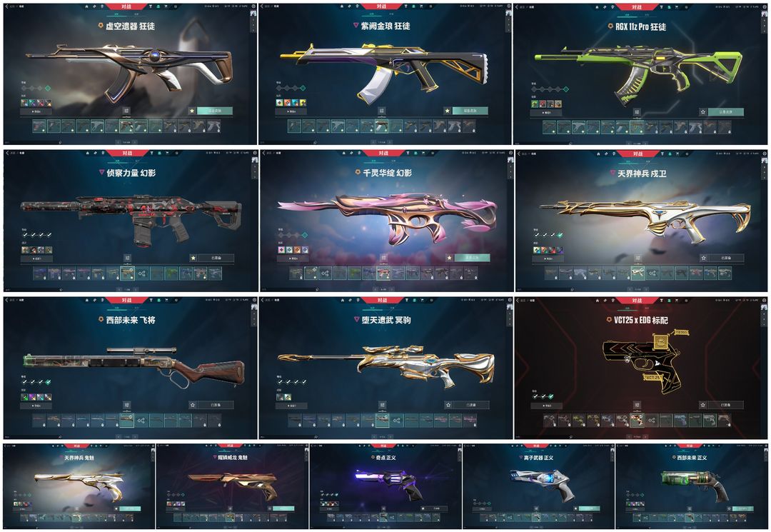The height and width of the screenshot is (532, 771).
Task: Go to previous page arrow below VCT25 x EDG skins
Action: (629, 436)
